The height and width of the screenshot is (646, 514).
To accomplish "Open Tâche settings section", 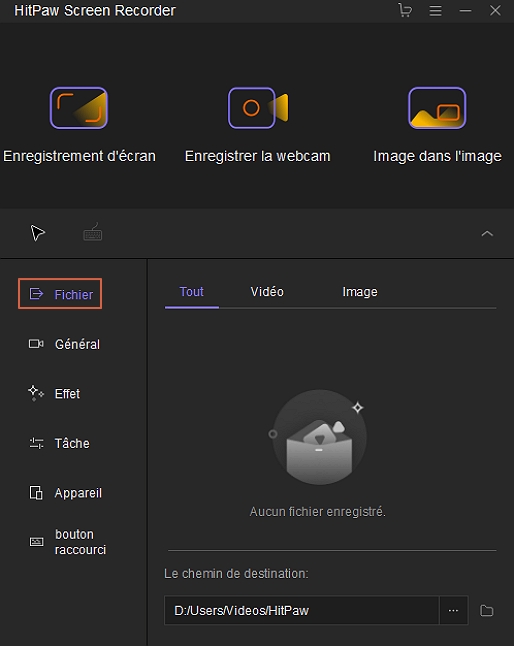I will [x=59, y=443].
